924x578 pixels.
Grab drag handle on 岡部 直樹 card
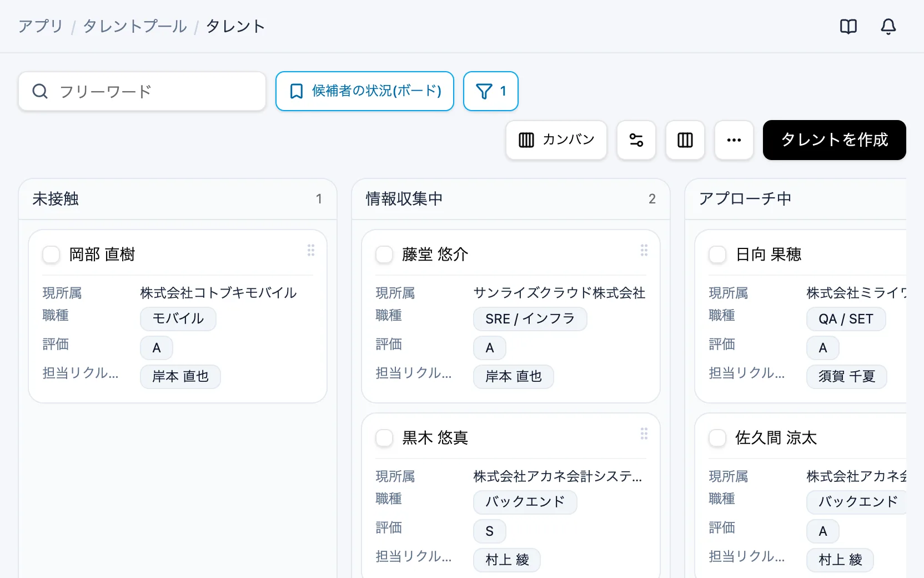click(x=311, y=250)
